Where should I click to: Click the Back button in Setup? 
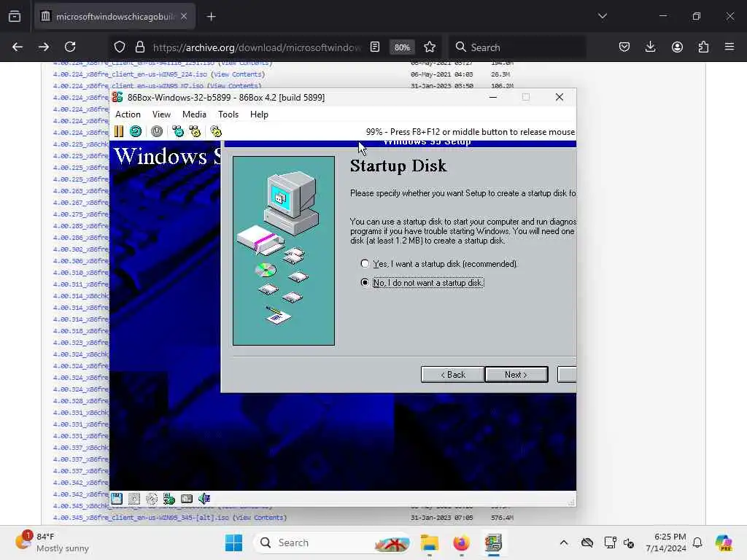[x=452, y=375]
